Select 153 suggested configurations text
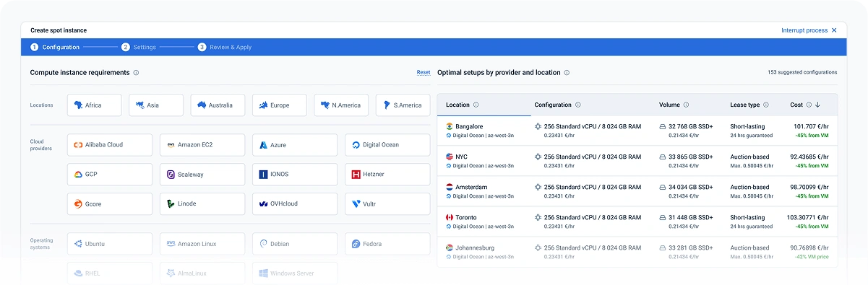Screen dimensions: 868x285 tap(802, 72)
